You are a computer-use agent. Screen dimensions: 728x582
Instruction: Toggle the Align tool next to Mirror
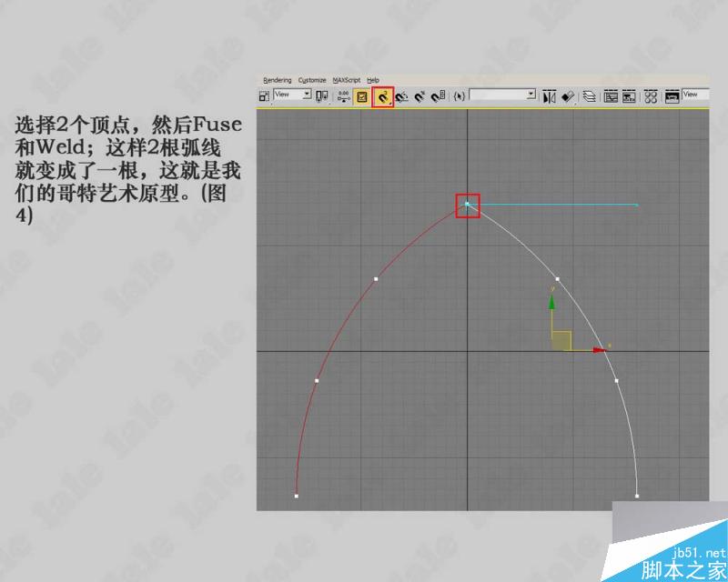[567, 95]
